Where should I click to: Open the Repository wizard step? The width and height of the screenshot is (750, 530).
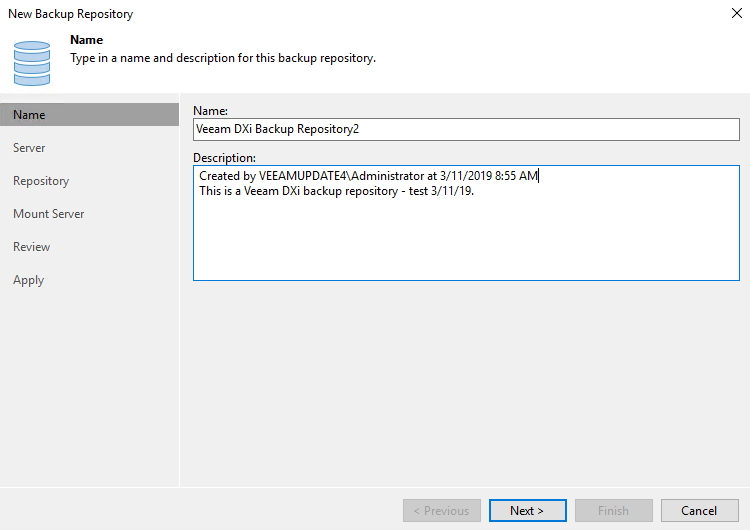41,181
